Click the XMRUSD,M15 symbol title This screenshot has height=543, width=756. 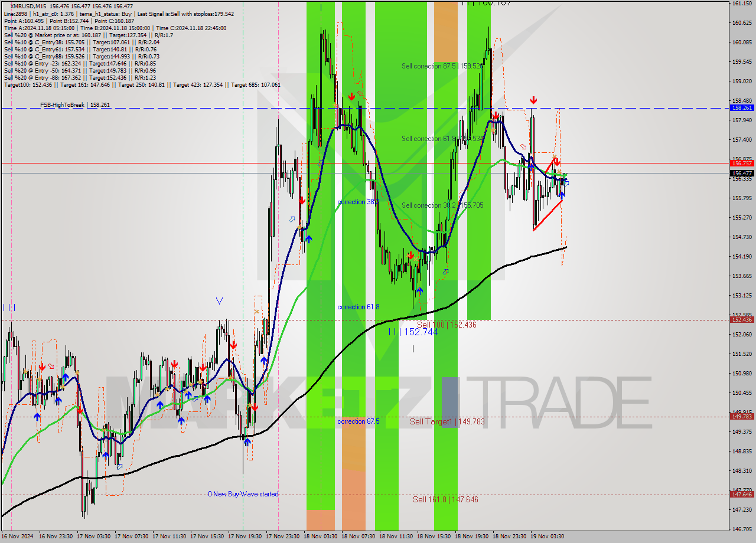tap(27, 6)
